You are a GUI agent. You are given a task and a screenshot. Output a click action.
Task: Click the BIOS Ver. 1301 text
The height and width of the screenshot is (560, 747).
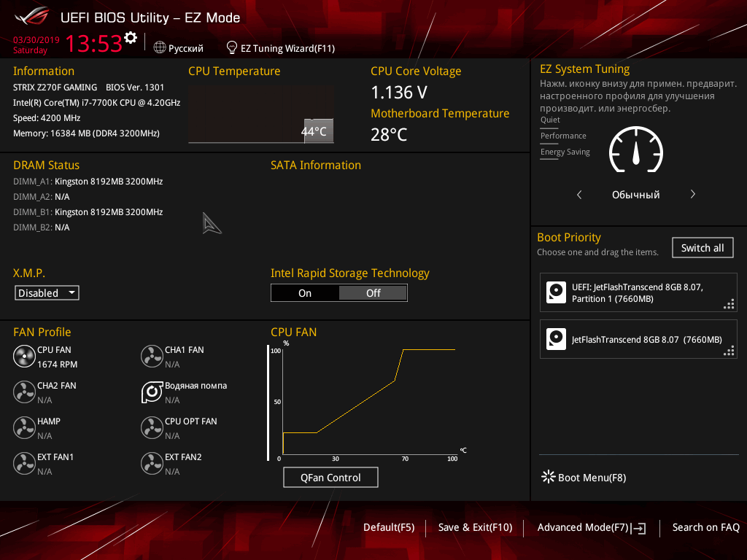tap(135, 87)
